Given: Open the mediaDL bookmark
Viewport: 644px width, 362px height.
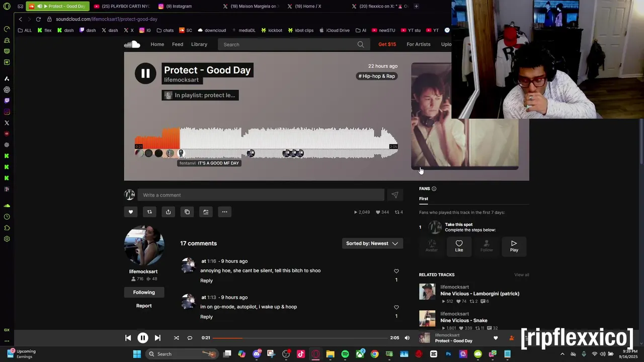Looking at the screenshot, I should point(243,30).
